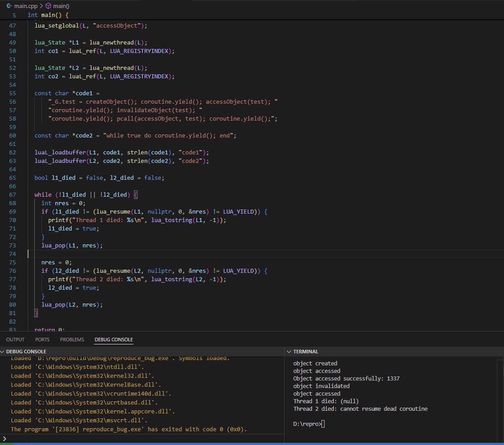The width and height of the screenshot is (504, 445).
Task: Click the debug console prompt arrow icon
Action: click(5, 439)
